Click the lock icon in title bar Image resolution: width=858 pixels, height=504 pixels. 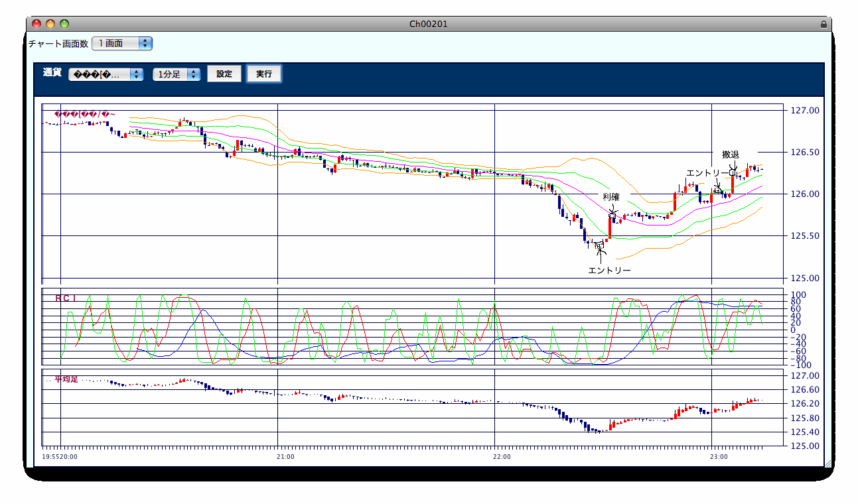coord(823,24)
